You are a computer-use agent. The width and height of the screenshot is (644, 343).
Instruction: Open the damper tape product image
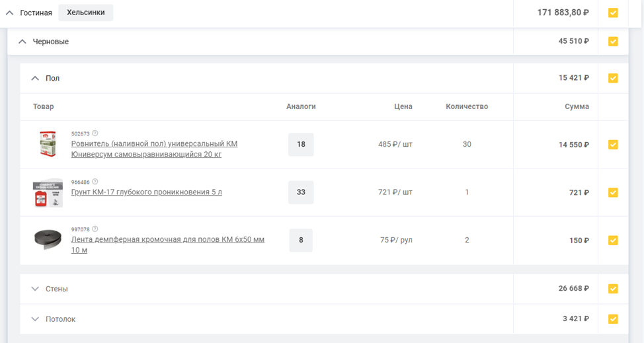[x=48, y=240]
